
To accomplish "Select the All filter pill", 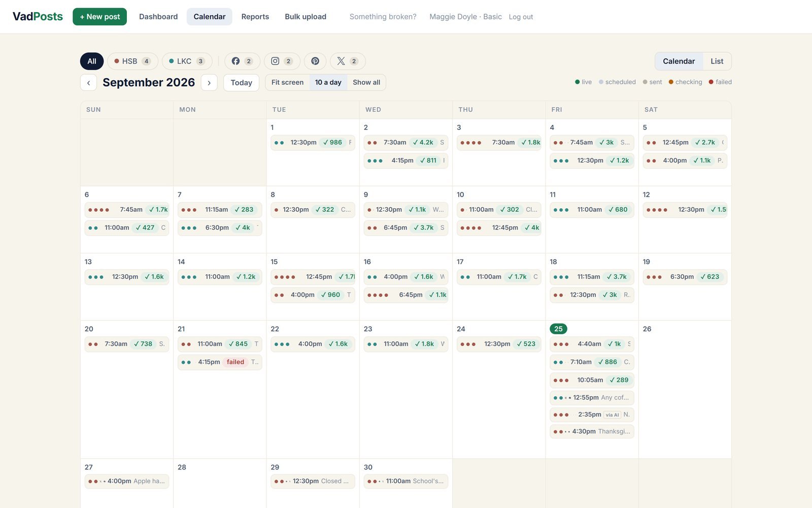I will click(92, 61).
